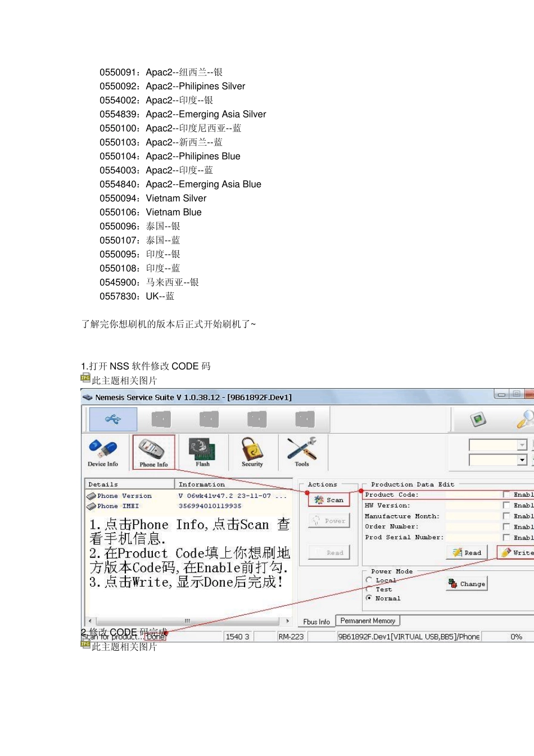534x756 pixels.
Task: Select the Phone IMEI row
Action: click(188, 506)
